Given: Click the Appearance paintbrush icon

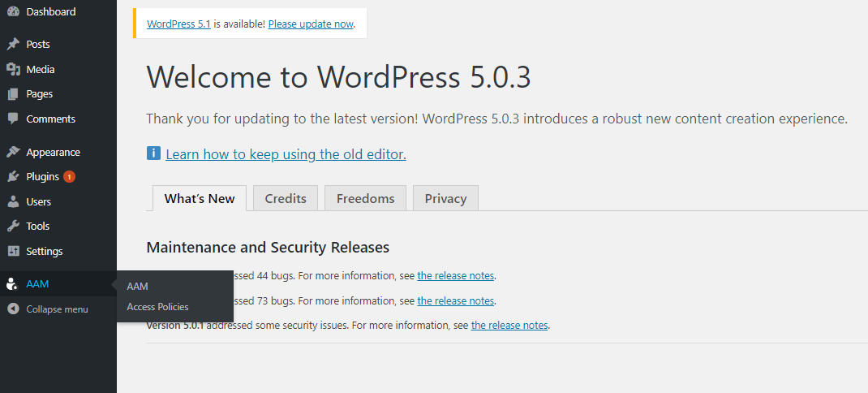Looking at the screenshot, I should [13, 152].
